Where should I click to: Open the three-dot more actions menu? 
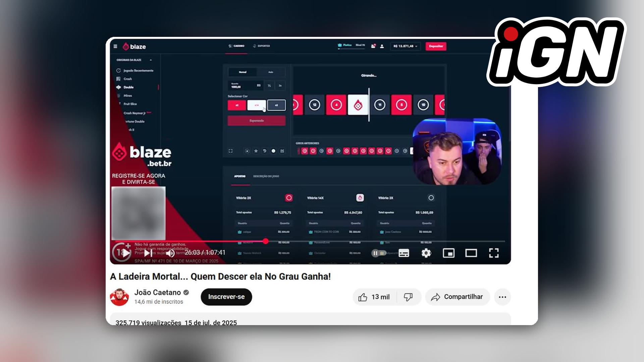(x=502, y=297)
